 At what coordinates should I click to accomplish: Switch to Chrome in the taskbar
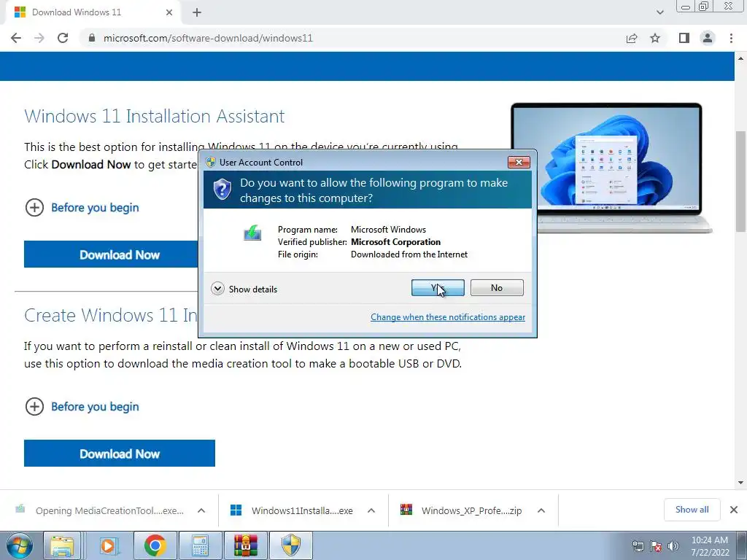click(x=155, y=545)
